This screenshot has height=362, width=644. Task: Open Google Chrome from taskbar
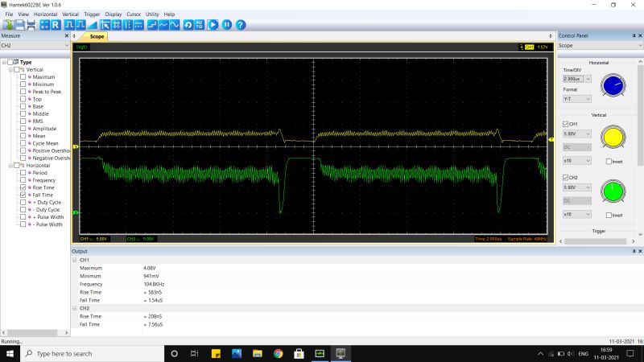[x=278, y=353]
